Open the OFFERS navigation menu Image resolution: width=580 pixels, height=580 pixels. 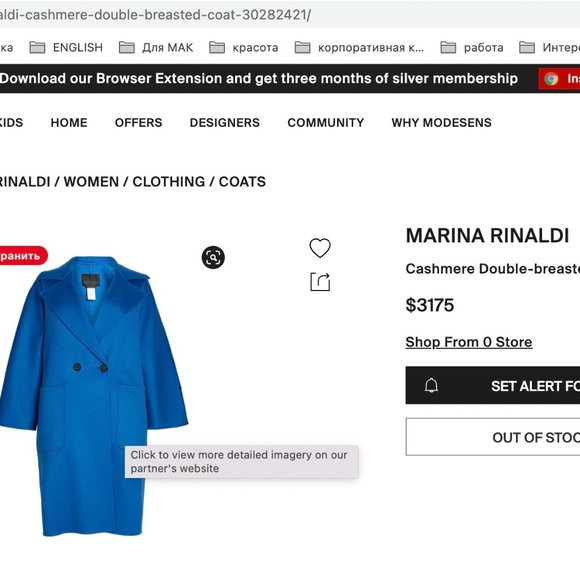[139, 122]
